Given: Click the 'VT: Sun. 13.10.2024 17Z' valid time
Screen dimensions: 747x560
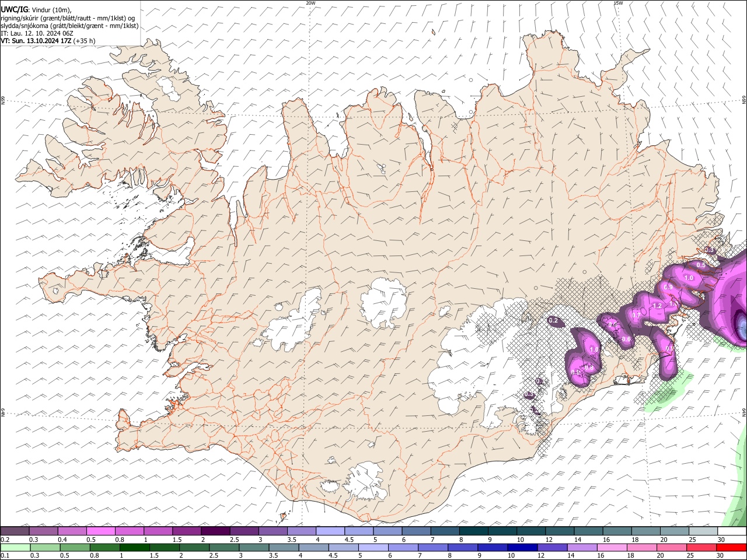Looking at the screenshot, I should point(36,41).
